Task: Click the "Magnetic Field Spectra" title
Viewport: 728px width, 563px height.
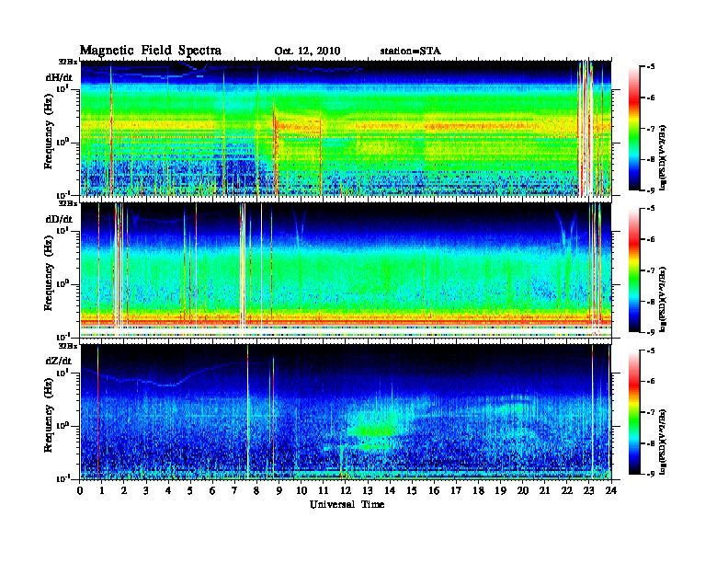Action: [151, 51]
